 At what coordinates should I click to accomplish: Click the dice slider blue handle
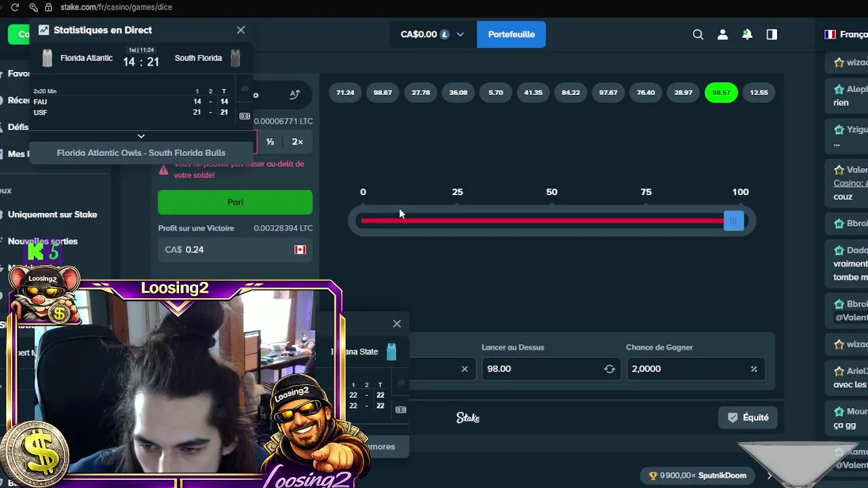[734, 220]
